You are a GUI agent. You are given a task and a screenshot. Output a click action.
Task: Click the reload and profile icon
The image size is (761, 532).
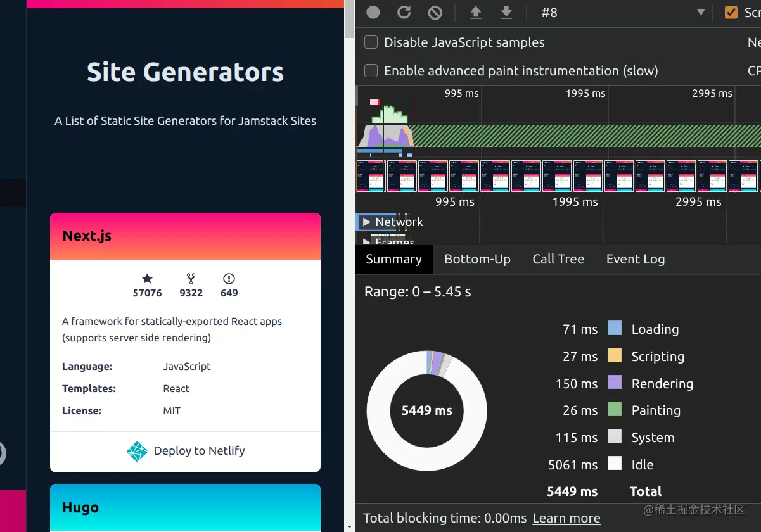click(x=404, y=13)
